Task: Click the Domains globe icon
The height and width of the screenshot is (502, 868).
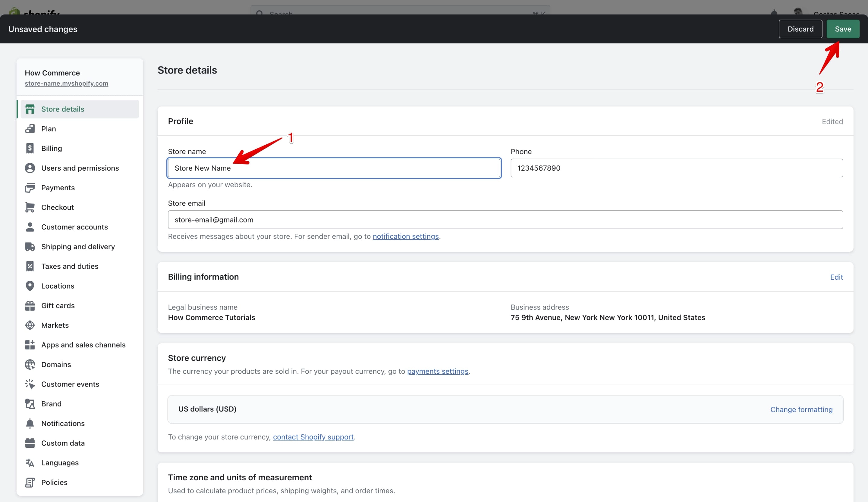Action: (30, 365)
